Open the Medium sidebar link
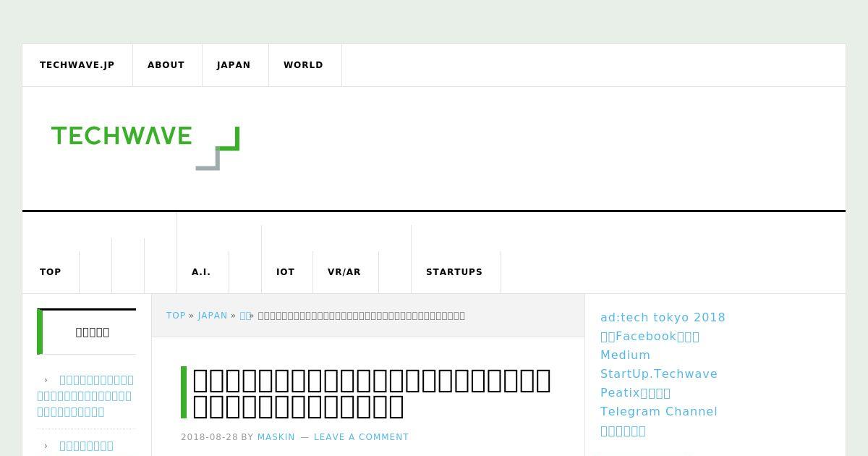This screenshot has width=868, height=456. pos(625,355)
